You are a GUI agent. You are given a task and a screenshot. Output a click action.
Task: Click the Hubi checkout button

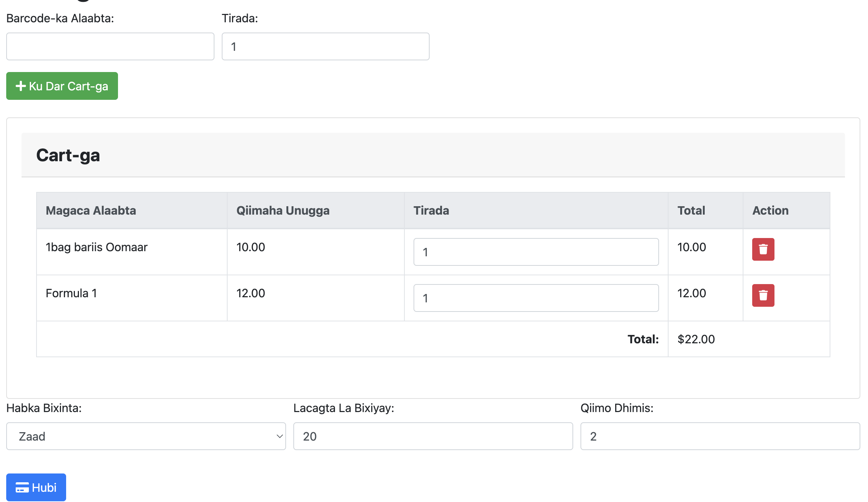click(36, 487)
